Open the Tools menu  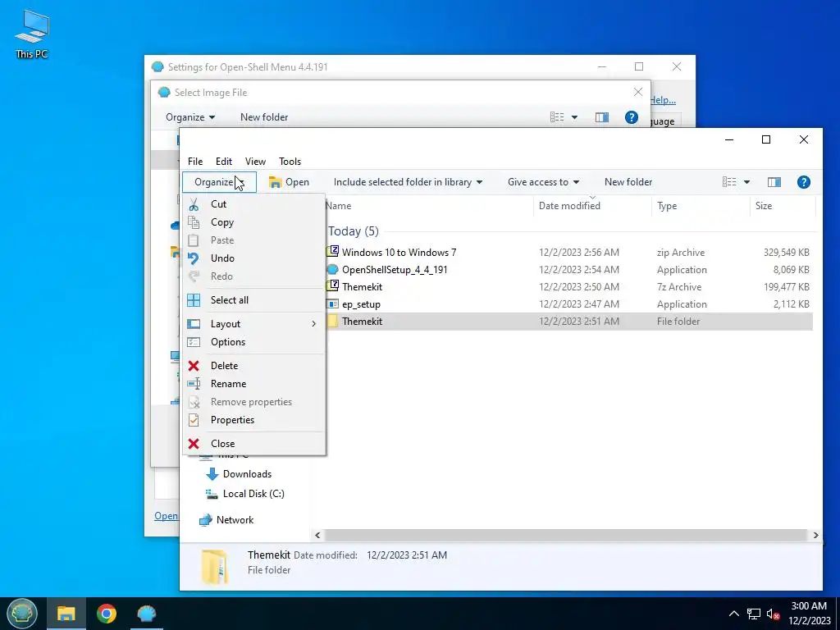pyautogui.click(x=290, y=162)
